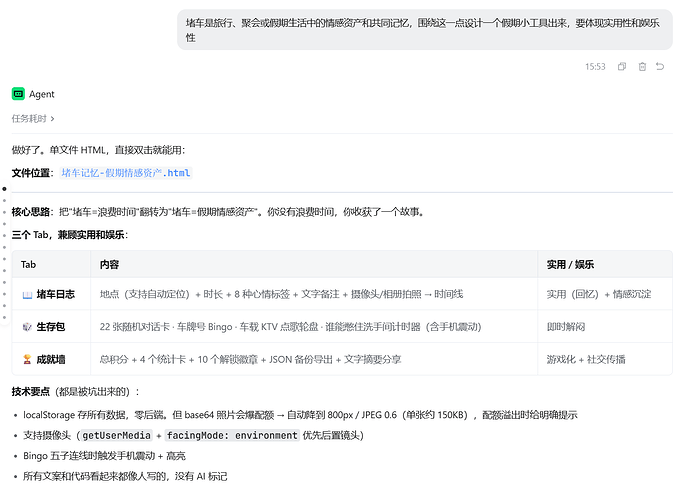This screenshot has height=500, width=686.
Task: Click the dice icon in the 生存包 row
Action: coord(27,327)
